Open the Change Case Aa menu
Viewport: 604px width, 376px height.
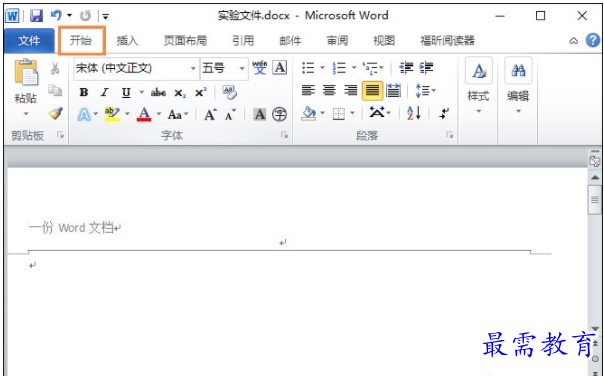(x=178, y=114)
